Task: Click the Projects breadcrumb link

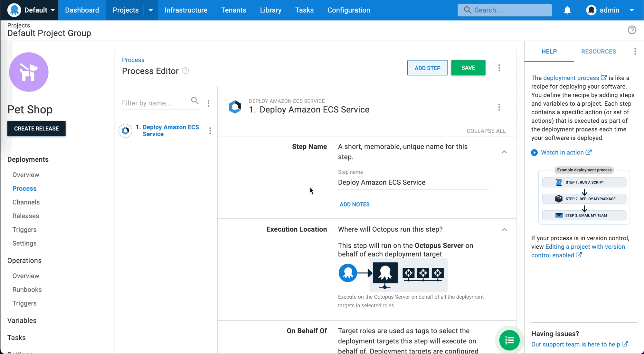Action: point(19,25)
